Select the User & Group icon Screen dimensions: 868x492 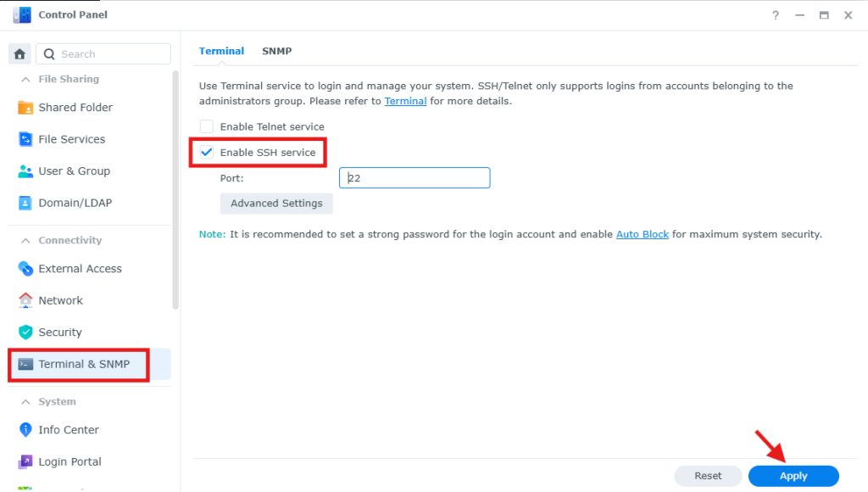pos(25,171)
